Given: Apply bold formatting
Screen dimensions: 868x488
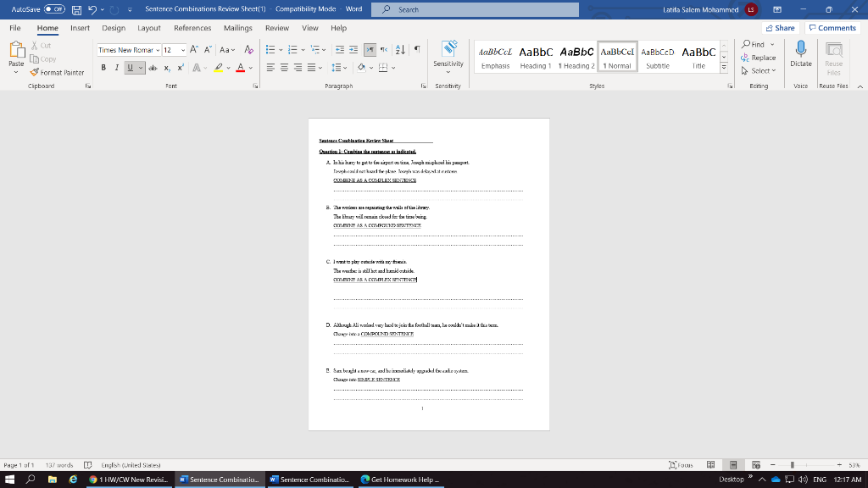Looking at the screenshot, I should click(x=103, y=67).
